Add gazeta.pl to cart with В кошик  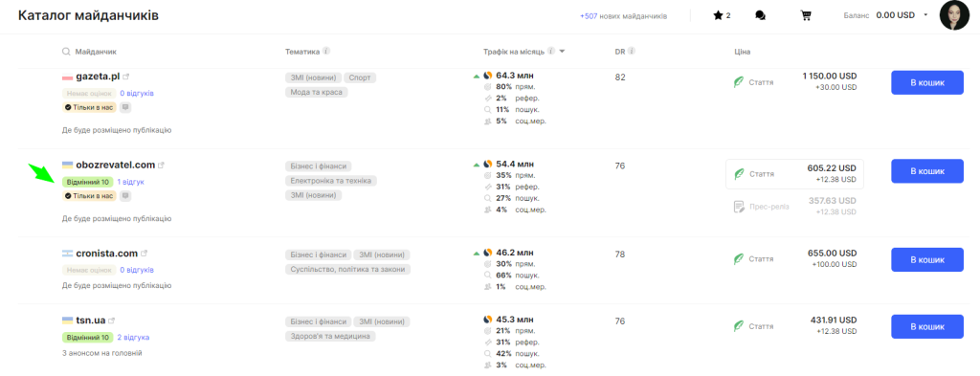click(x=926, y=82)
